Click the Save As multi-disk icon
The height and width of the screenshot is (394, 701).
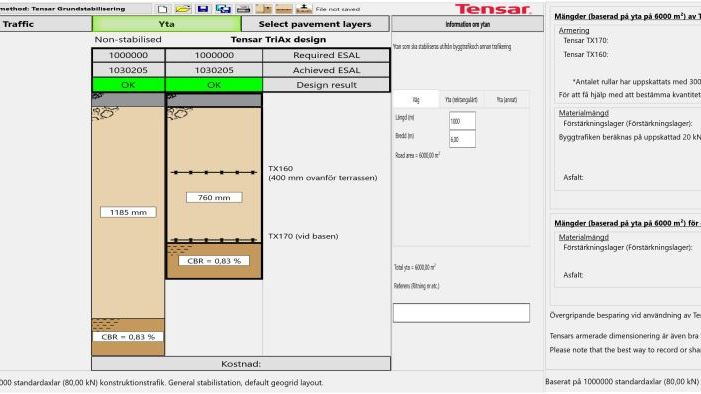pyautogui.click(x=223, y=8)
